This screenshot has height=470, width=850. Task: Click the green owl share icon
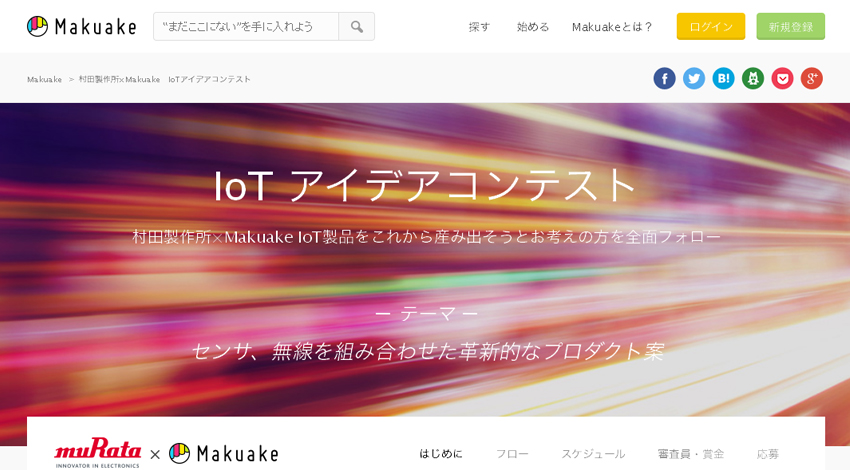[753, 78]
